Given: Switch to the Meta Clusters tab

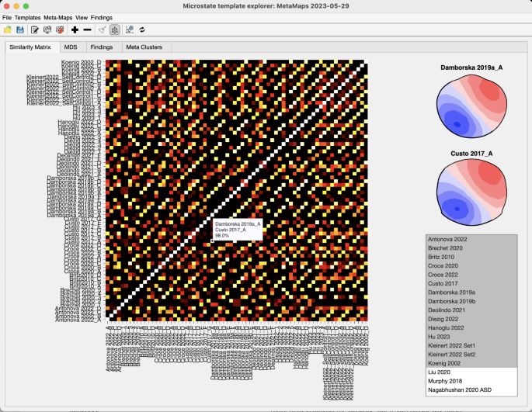Looking at the screenshot, I should 144,47.
